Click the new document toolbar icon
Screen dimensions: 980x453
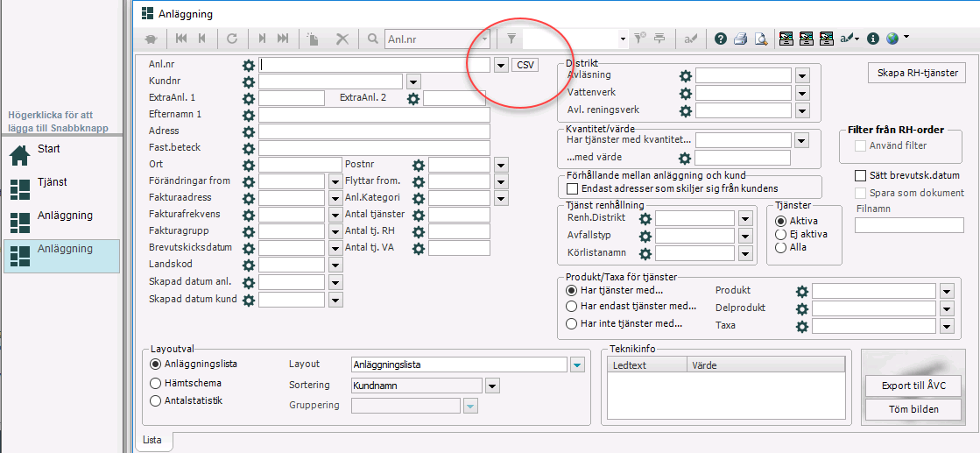point(314,39)
